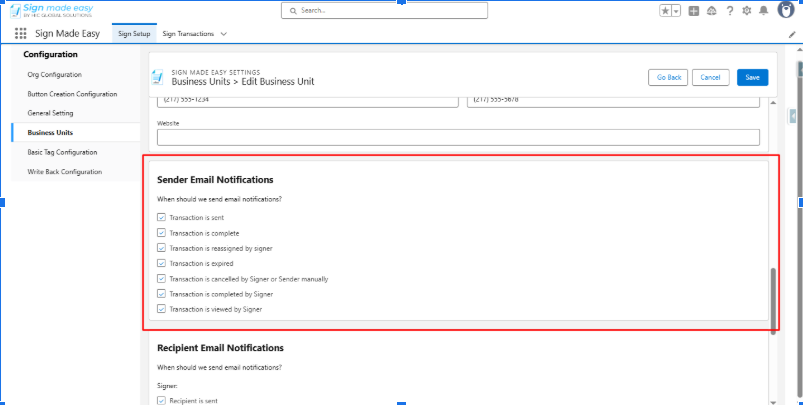This screenshot has width=803, height=405.
Task: Switch to the Sign Setup tab
Action: (x=134, y=34)
